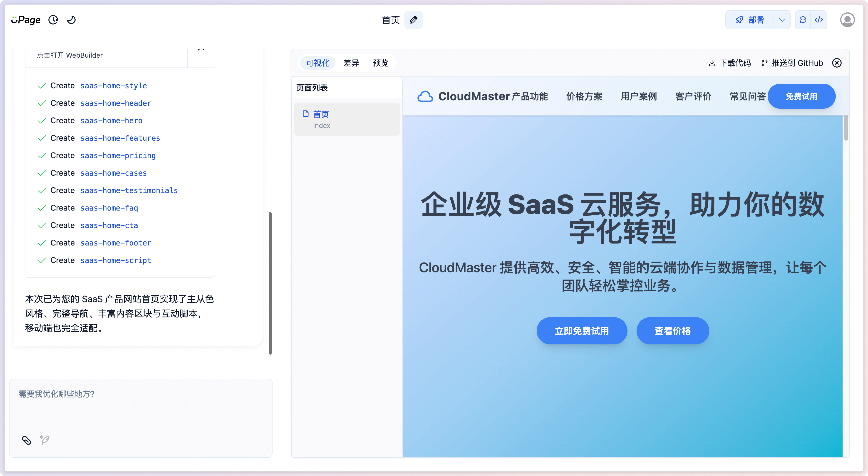
Task: Select the 首页 index page entry
Action: tap(347, 119)
